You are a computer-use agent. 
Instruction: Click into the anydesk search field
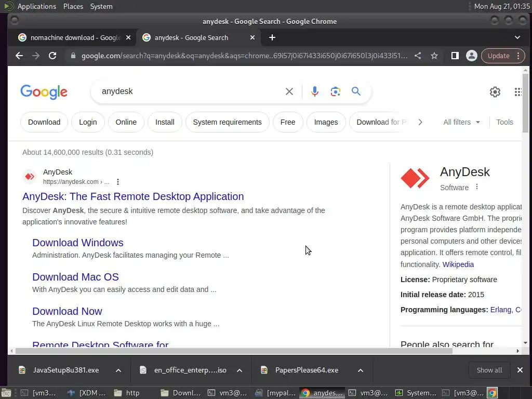[x=190, y=91]
